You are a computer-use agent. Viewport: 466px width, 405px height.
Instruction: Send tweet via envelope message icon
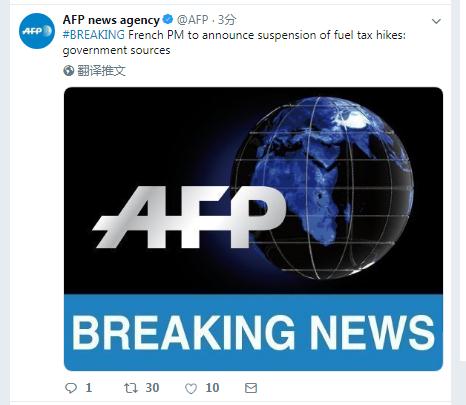click(251, 388)
